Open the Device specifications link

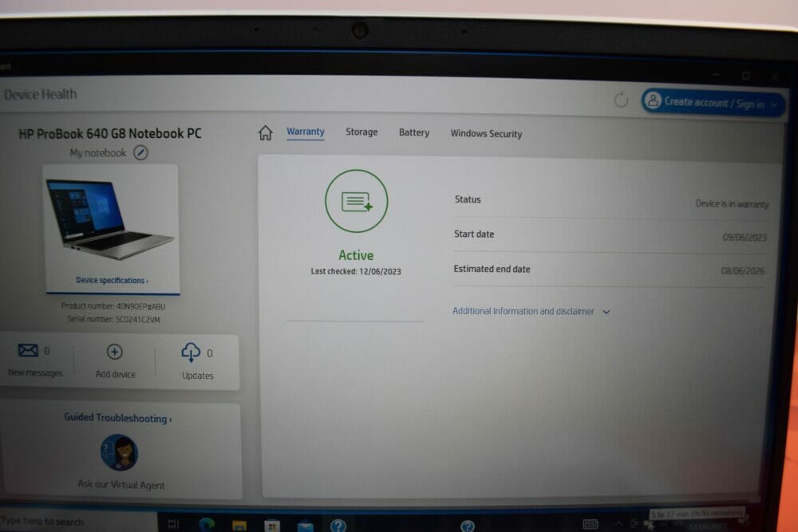[x=112, y=280]
